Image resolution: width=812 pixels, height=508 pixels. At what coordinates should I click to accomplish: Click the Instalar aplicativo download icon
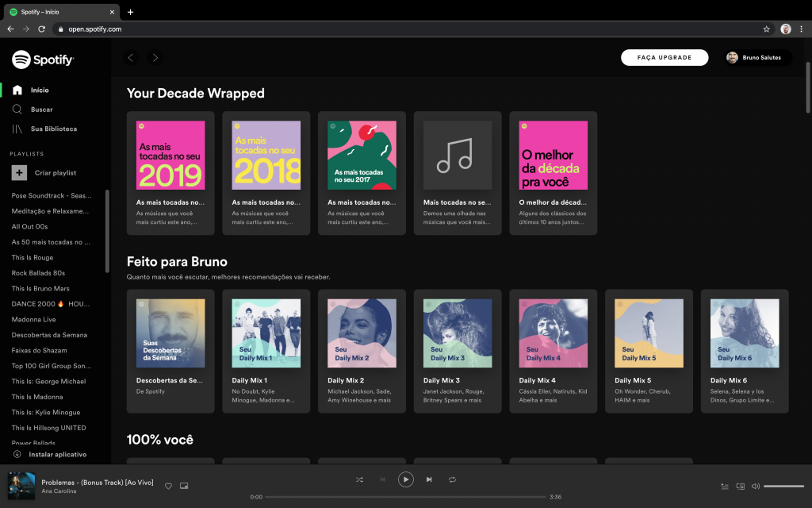point(17,454)
